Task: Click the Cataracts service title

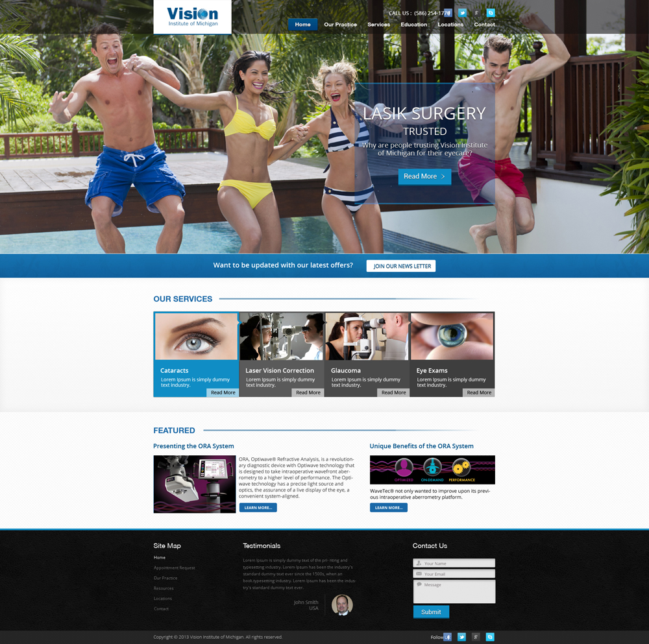Action: (174, 370)
